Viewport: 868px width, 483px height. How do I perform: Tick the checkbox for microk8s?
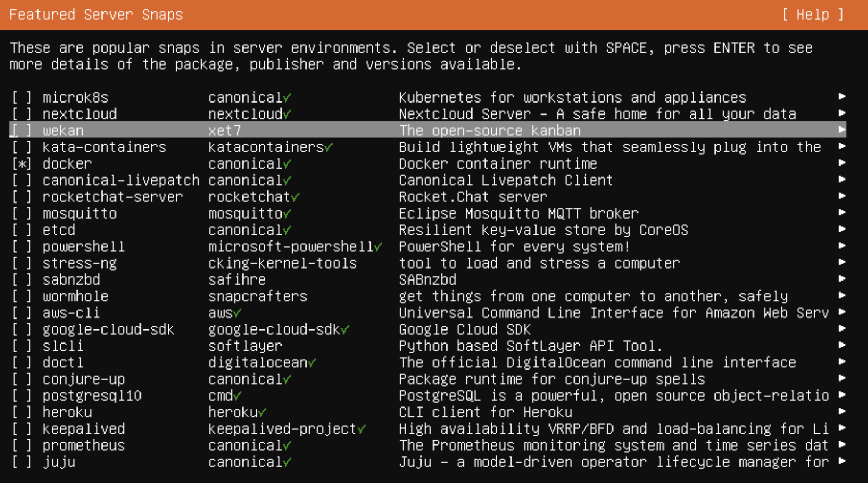pyautogui.click(x=22, y=98)
